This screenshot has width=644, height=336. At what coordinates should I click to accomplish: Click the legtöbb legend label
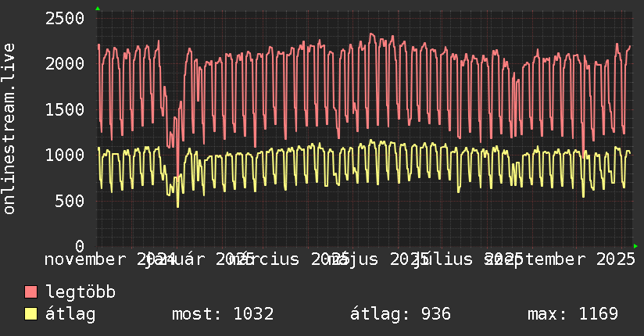80,292
